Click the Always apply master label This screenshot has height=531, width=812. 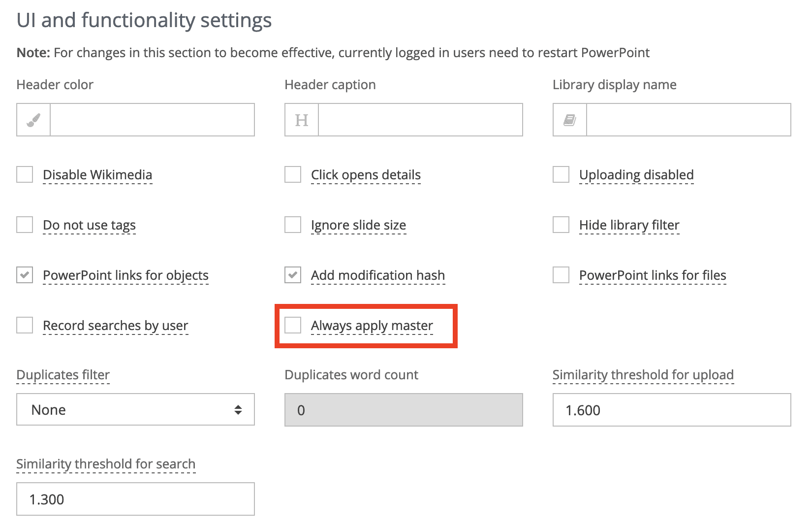(x=372, y=326)
